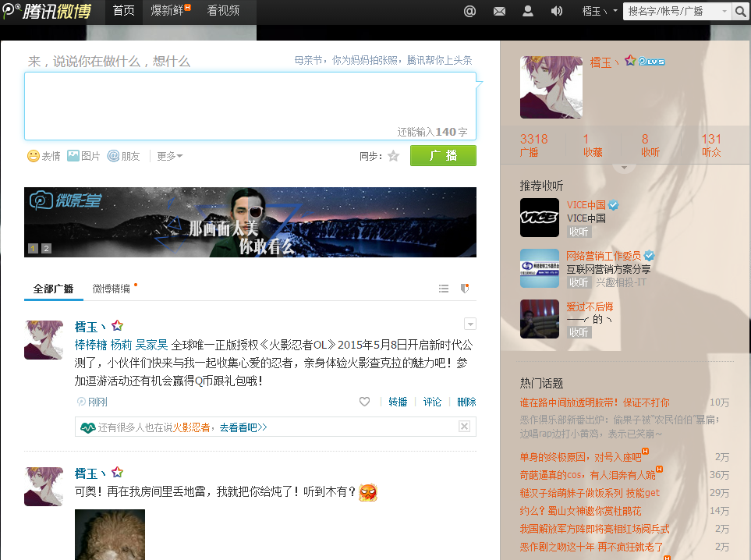The height and width of the screenshot is (560, 751).
Task: Open hot topic 奇葩逼真的cos
Action: tap(588, 475)
